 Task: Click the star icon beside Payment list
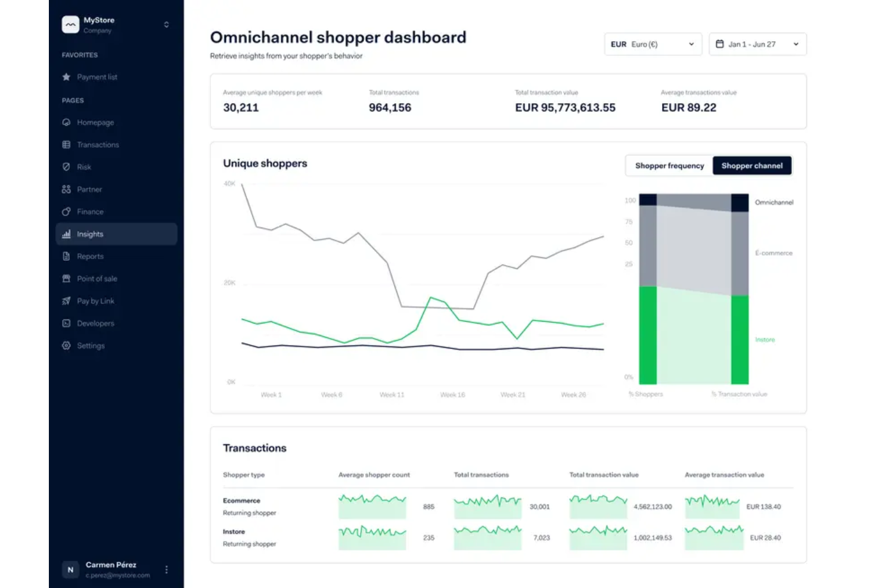(66, 77)
